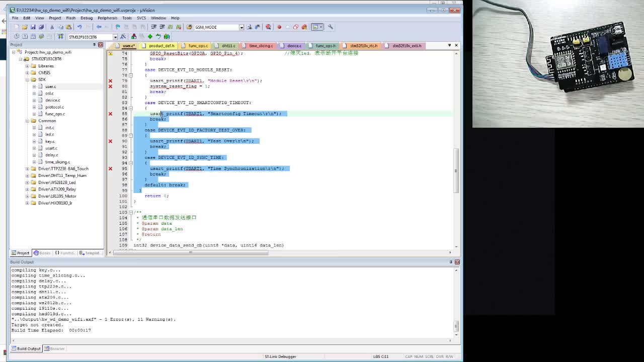Image resolution: width=644 pixels, height=362 pixels.
Task: Click the Manage Run-Time Environment green diamond
Action: [150, 37]
